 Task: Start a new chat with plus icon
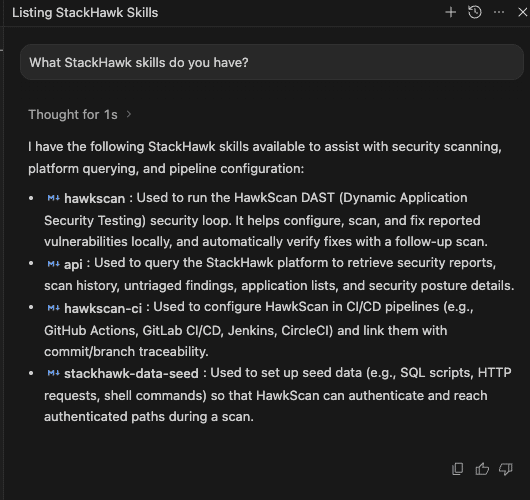click(451, 13)
